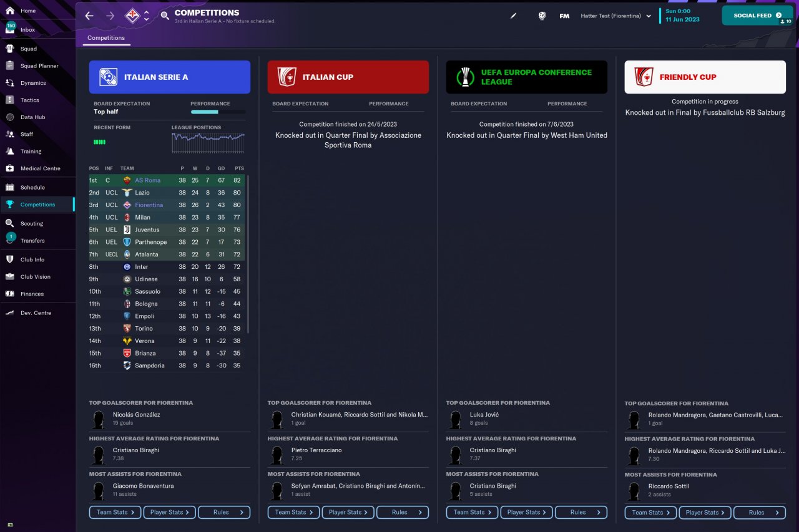The width and height of the screenshot is (799, 532).
Task: Open the Inbox icon with 150 badge
Action: click(x=10, y=28)
